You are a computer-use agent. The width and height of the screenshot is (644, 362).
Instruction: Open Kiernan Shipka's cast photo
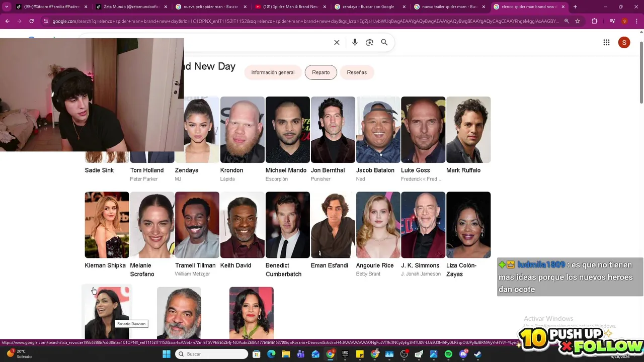107,225
